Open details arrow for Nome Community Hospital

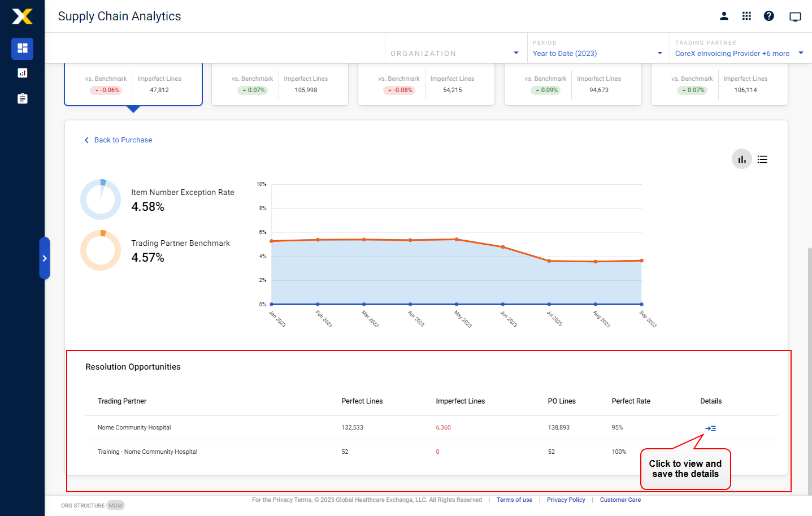[710, 428]
